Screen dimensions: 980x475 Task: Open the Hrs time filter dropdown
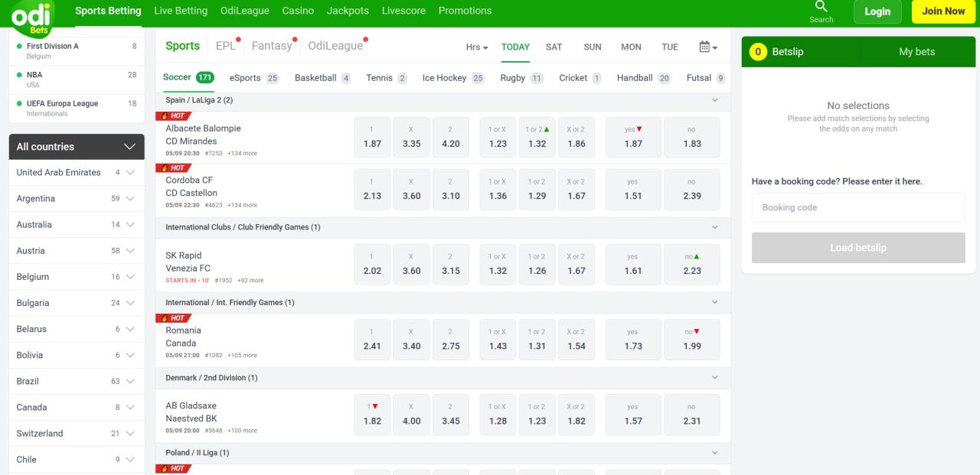[477, 47]
